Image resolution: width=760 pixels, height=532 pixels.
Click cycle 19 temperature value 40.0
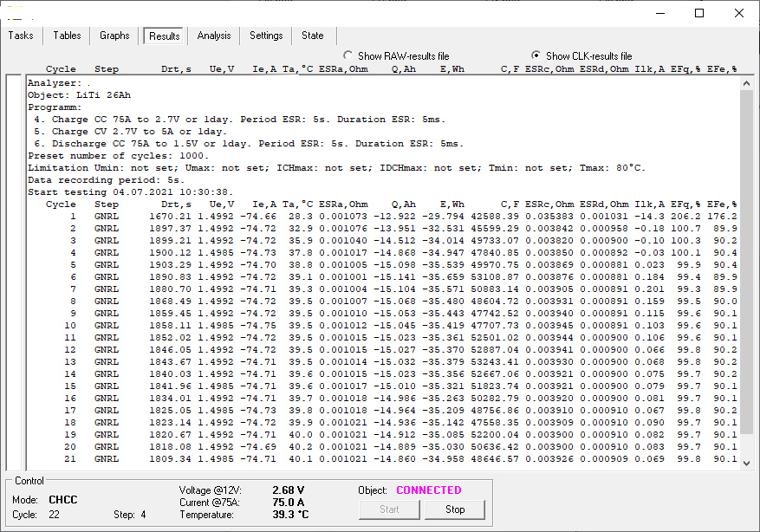coord(301,435)
